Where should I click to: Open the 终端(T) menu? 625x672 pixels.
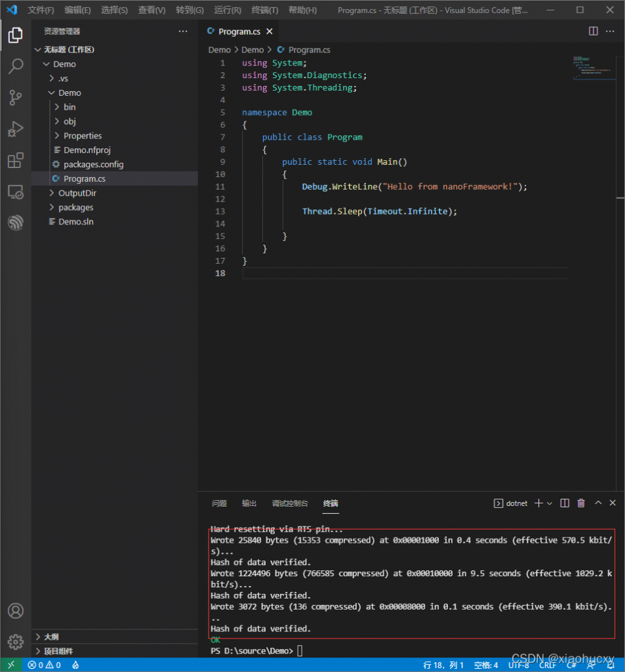(265, 10)
